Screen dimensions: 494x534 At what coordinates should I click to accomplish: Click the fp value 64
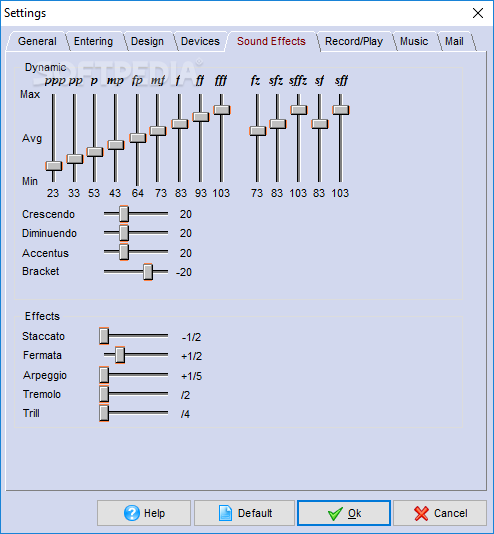138,193
